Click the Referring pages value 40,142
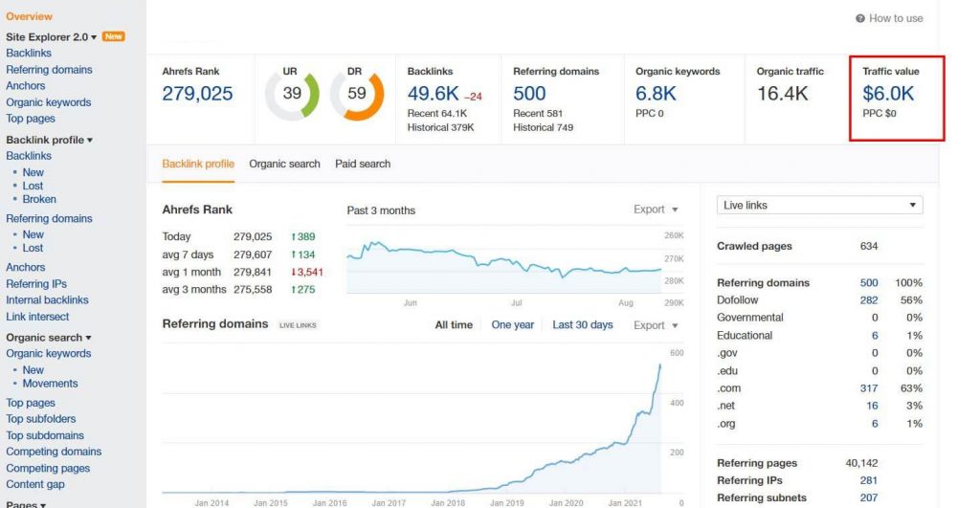 point(862,463)
